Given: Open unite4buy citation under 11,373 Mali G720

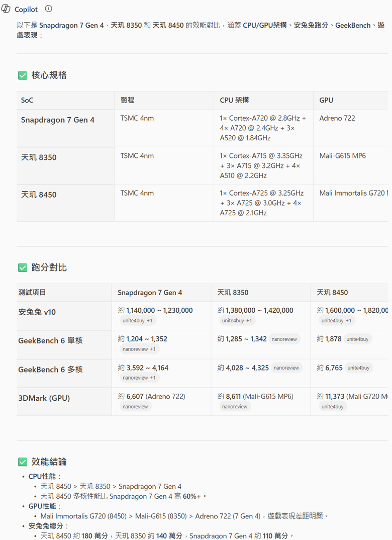Looking at the screenshot, I should coord(333,407).
